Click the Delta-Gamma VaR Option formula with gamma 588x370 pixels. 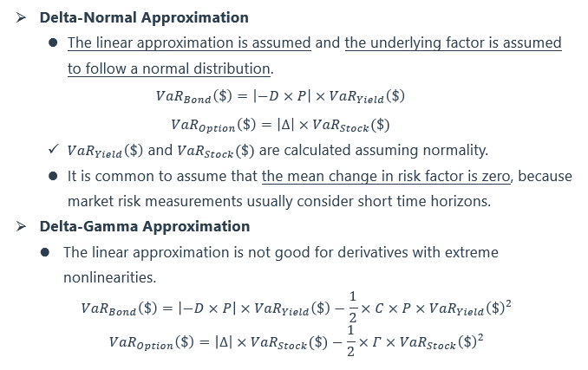tap(295, 341)
